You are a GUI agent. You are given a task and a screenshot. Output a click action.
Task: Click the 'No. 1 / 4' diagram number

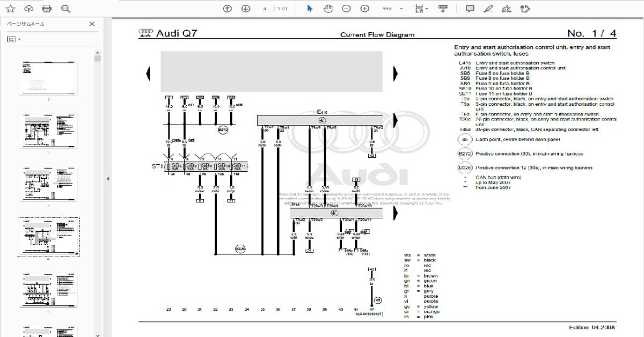pyautogui.click(x=592, y=33)
